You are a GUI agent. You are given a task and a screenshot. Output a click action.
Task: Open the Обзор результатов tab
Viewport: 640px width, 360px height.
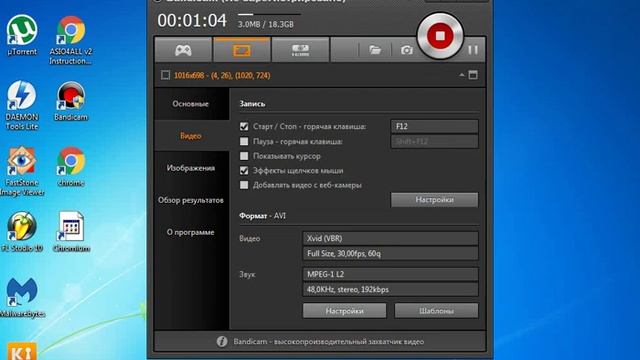191,200
